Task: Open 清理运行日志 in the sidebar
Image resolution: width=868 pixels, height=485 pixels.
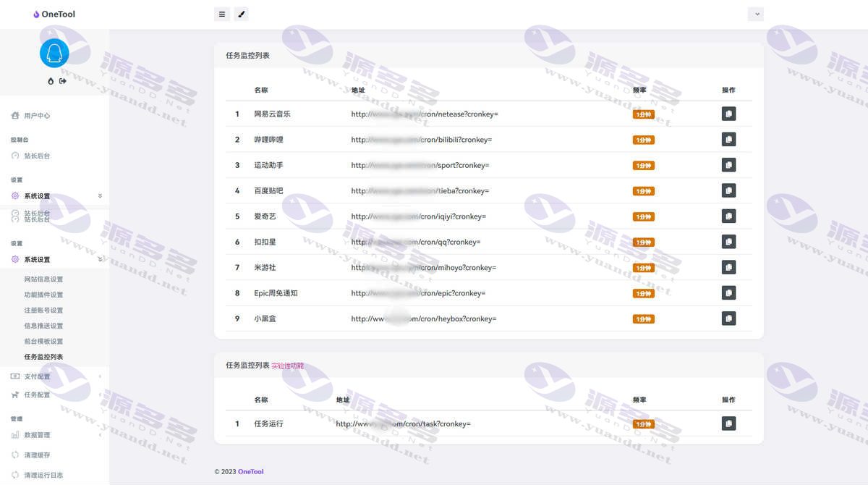Action: 43,476
